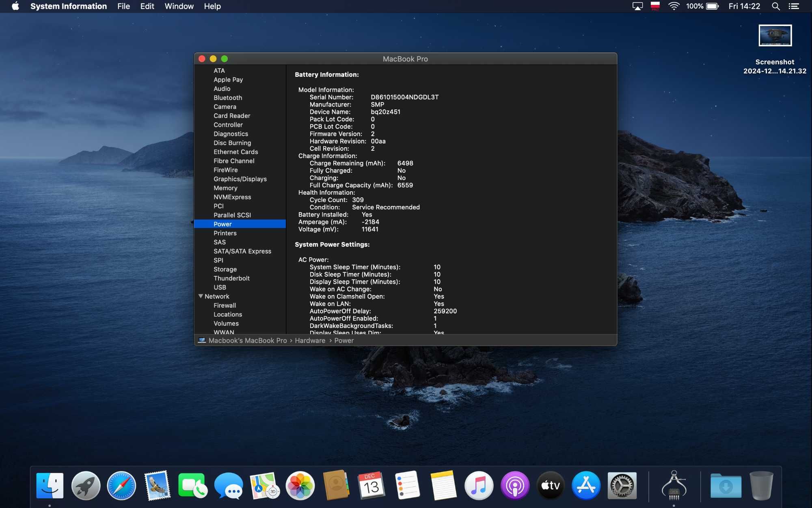Viewport: 812px width, 508px height.
Task: Collapse the Network section triangle
Action: point(201,296)
